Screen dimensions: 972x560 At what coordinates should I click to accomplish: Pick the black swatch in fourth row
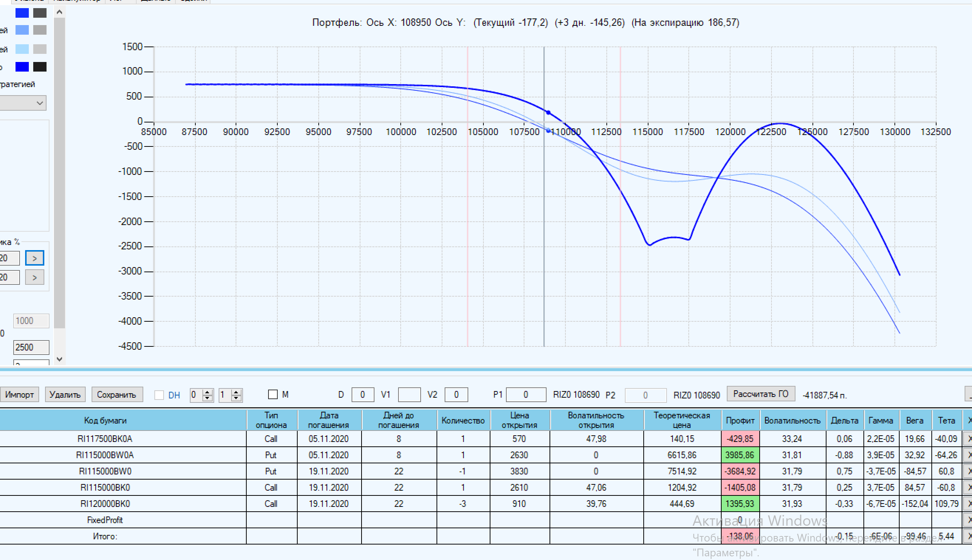point(40,67)
